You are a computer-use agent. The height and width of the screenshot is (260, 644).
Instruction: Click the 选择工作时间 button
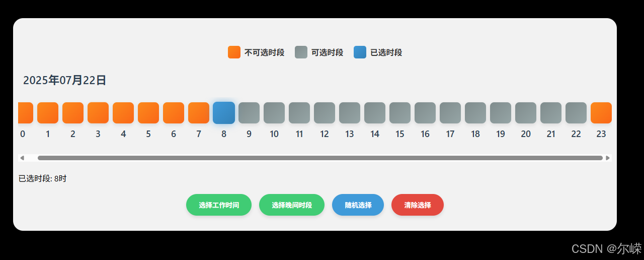(x=219, y=205)
